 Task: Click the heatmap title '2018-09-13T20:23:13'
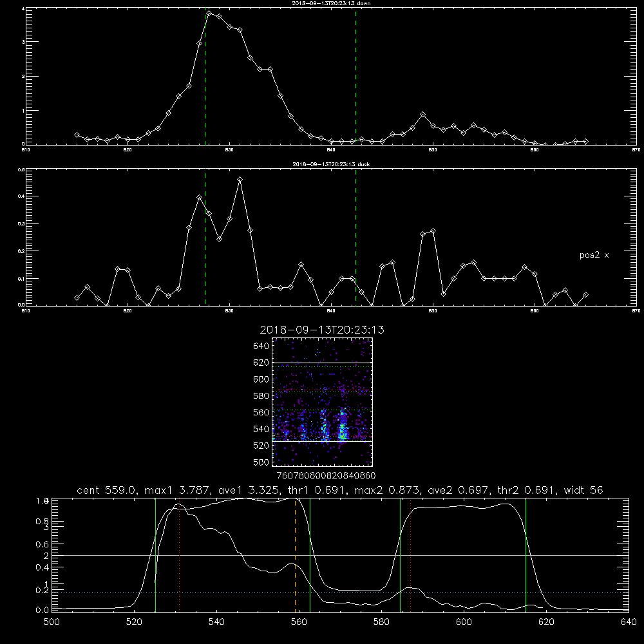[x=322, y=330]
